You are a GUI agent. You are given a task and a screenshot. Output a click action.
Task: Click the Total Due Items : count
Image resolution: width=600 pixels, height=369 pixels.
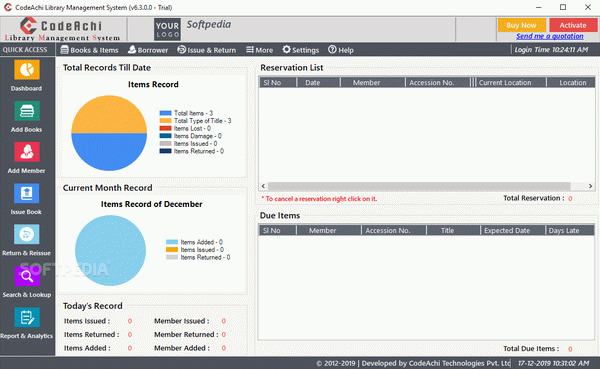(x=570, y=349)
